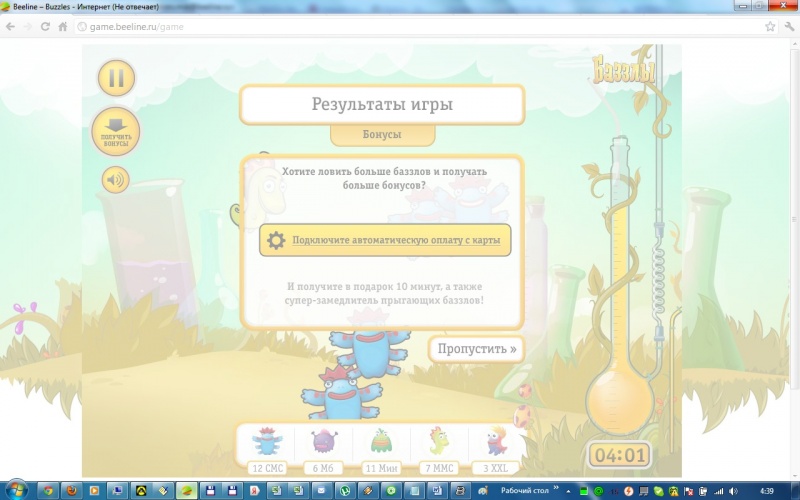Screen dimensions: 800x500
Task: Select the yellow ММС seahorse monster
Action: (440, 442)
